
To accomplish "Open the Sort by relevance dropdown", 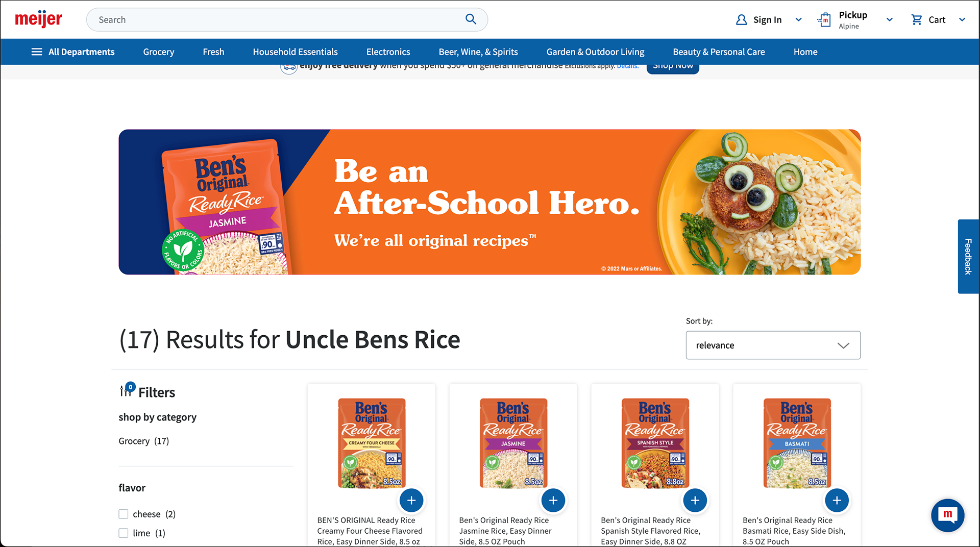I will 773,345.
